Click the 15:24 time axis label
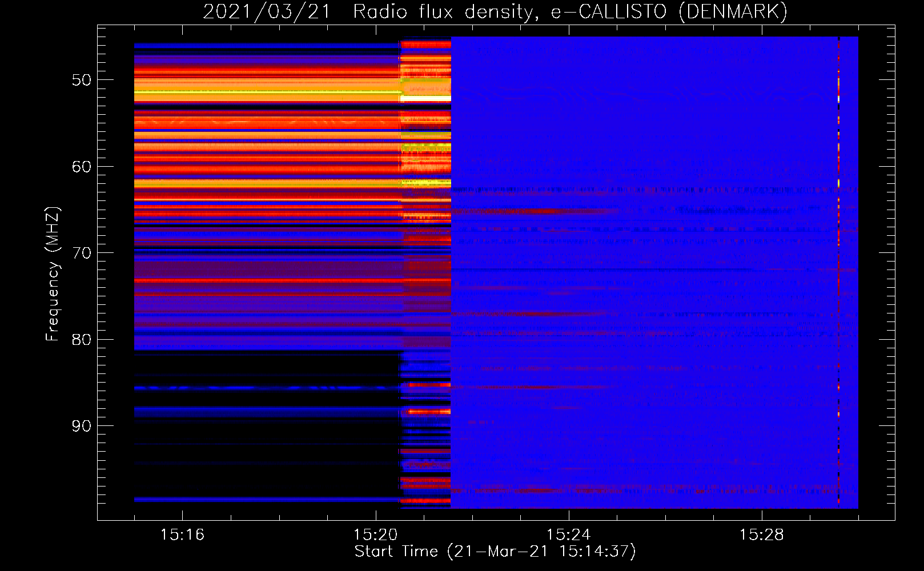 (568, 535)
